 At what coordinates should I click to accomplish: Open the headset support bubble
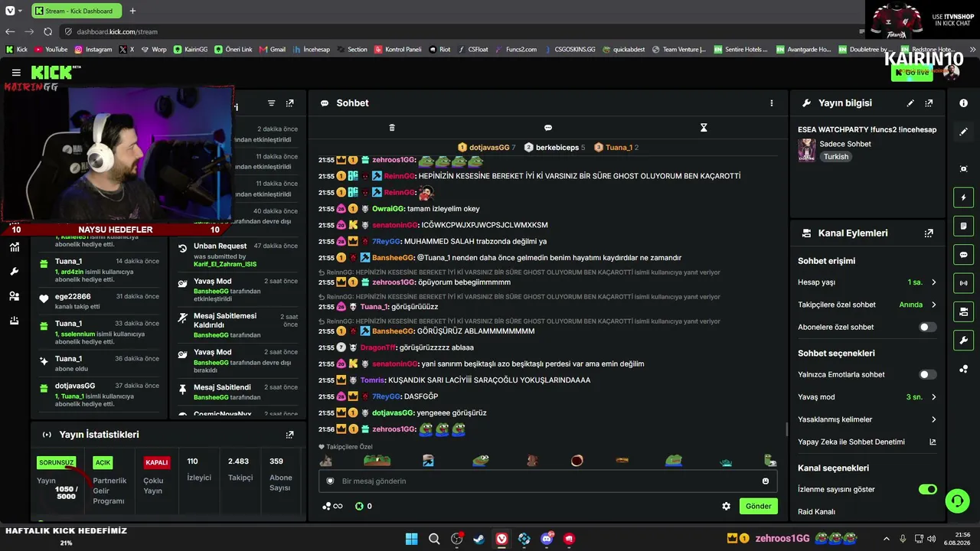(x=956, y=501)
